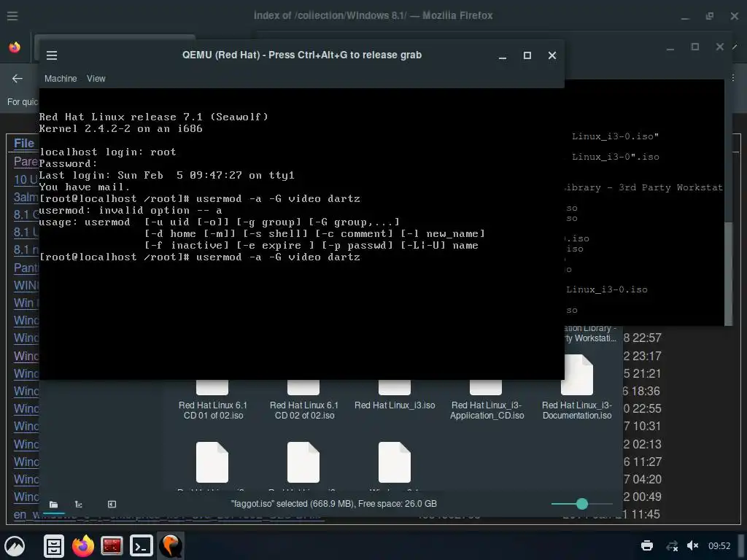Select Red Hat Linux 6.1 CD 02 of 02.iso
Viewport: 747px width, 560px height.
pos(304,402)
